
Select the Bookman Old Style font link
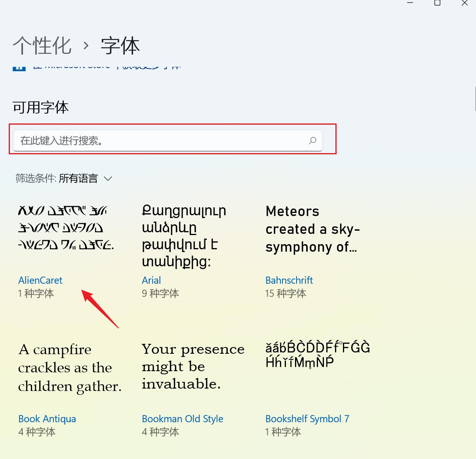[182, 419]
